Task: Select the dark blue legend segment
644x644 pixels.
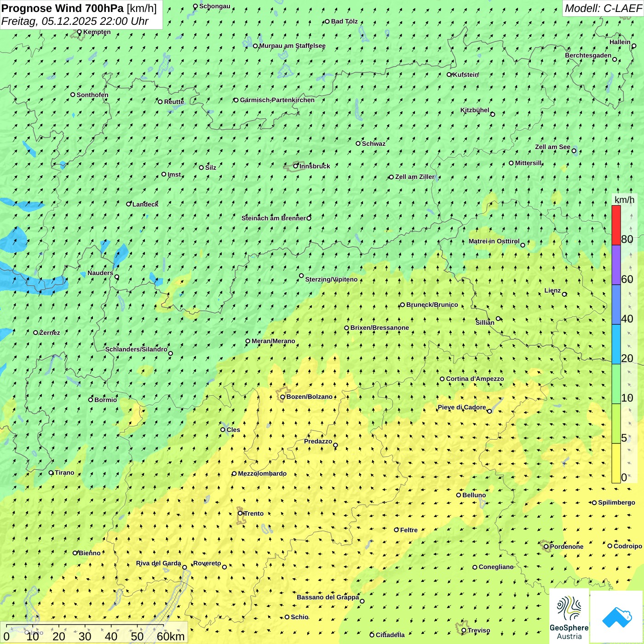Action: pos(616,305)
